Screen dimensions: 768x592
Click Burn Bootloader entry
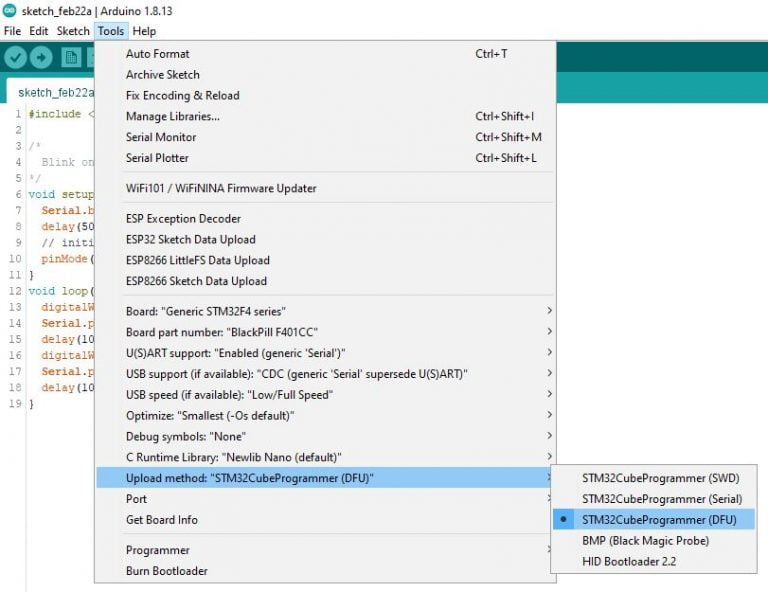[x=167, y=571]
